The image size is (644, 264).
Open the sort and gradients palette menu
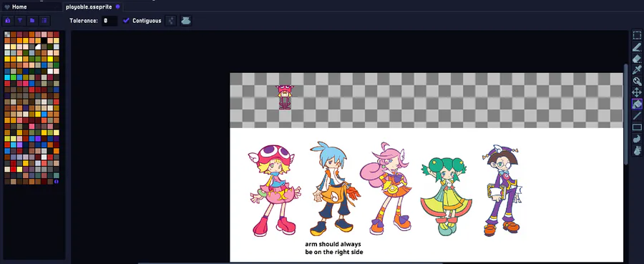coord(20,21)
